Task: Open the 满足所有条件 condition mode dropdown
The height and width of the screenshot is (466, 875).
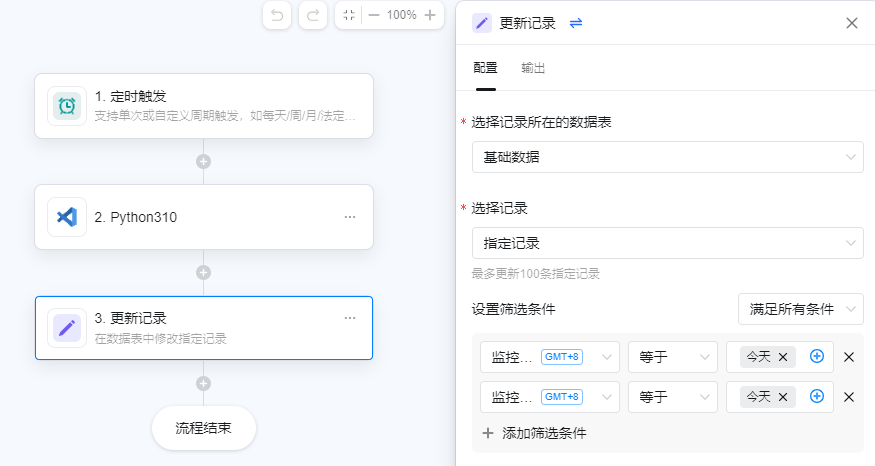Action: [800, 309]
